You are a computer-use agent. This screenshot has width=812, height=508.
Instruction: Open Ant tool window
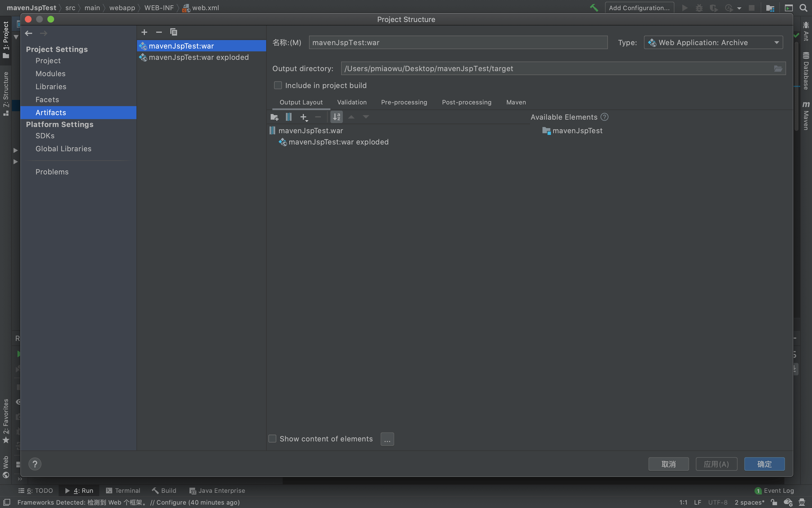[806, 31]
